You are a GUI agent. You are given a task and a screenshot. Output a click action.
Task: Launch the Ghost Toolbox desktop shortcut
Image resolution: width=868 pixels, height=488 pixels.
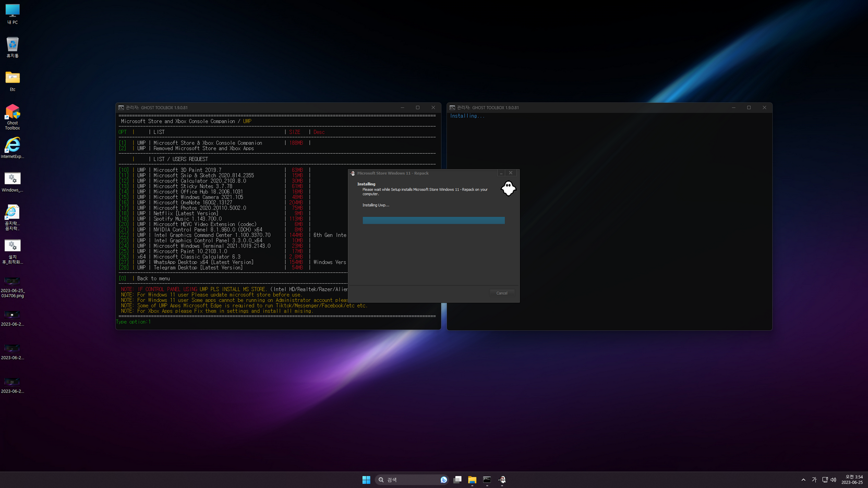[13, 117]
